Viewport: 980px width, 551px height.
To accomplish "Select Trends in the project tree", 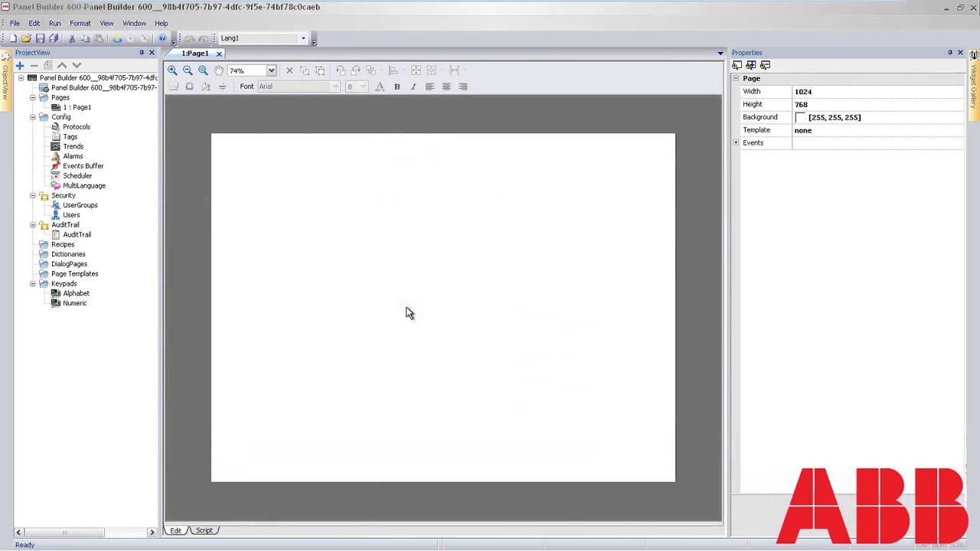I will 73,147.
